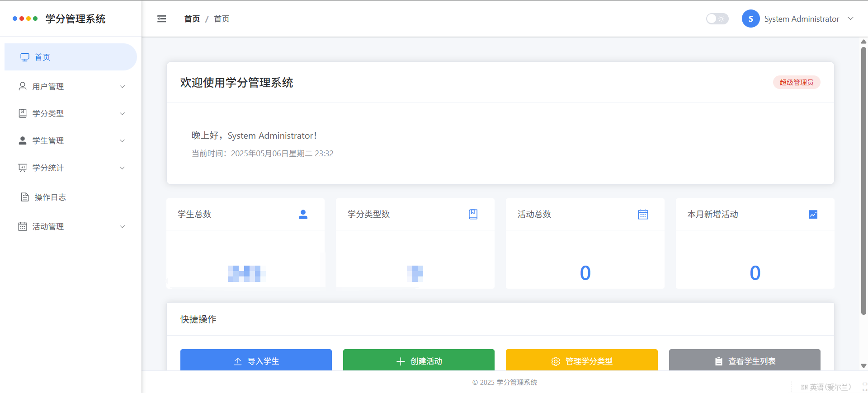Click the clipboard icon in 查看学生列表 button

pyautogui.click(x=719, y=361)
